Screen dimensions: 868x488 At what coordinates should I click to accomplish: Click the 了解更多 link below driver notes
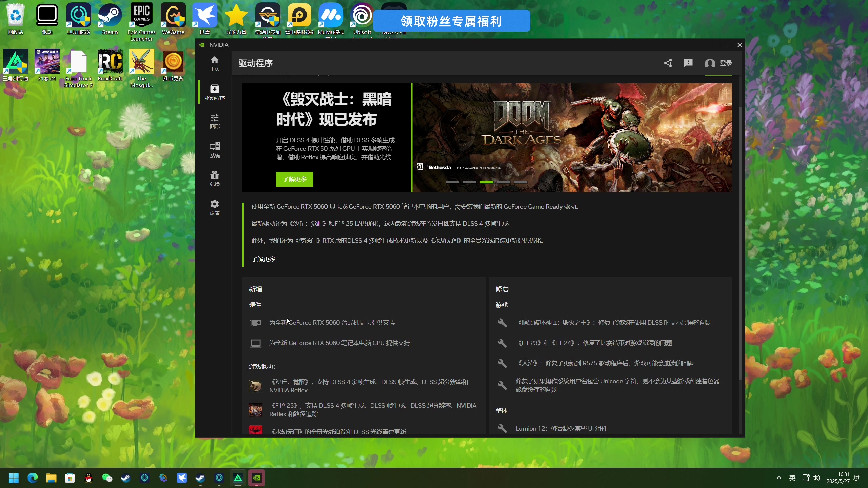point(263,259)
